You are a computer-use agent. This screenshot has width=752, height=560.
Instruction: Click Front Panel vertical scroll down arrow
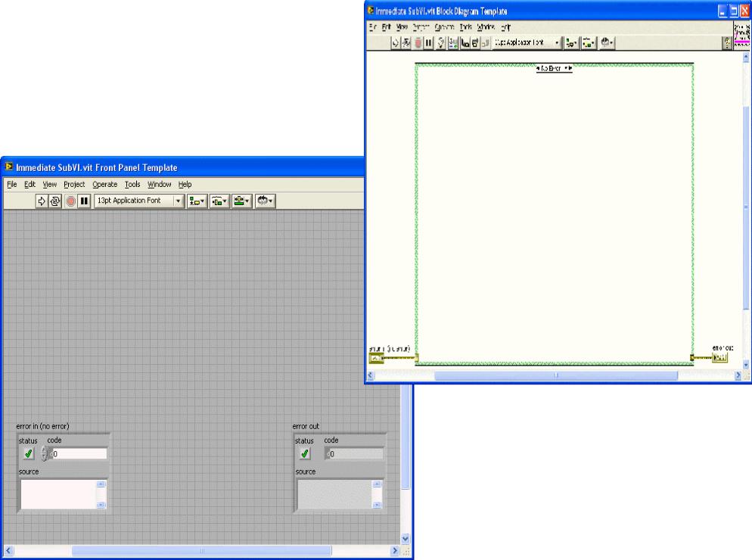[406, 539]
